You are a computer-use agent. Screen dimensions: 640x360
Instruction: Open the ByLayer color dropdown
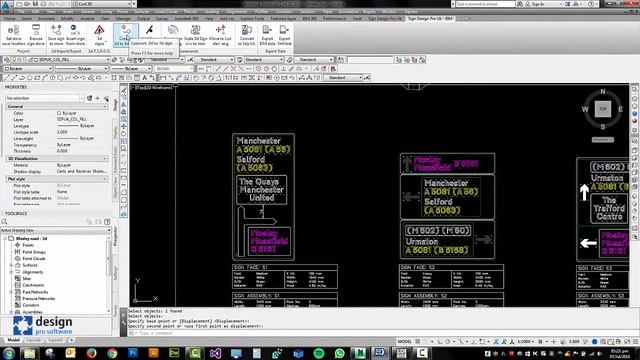(28, 69)
